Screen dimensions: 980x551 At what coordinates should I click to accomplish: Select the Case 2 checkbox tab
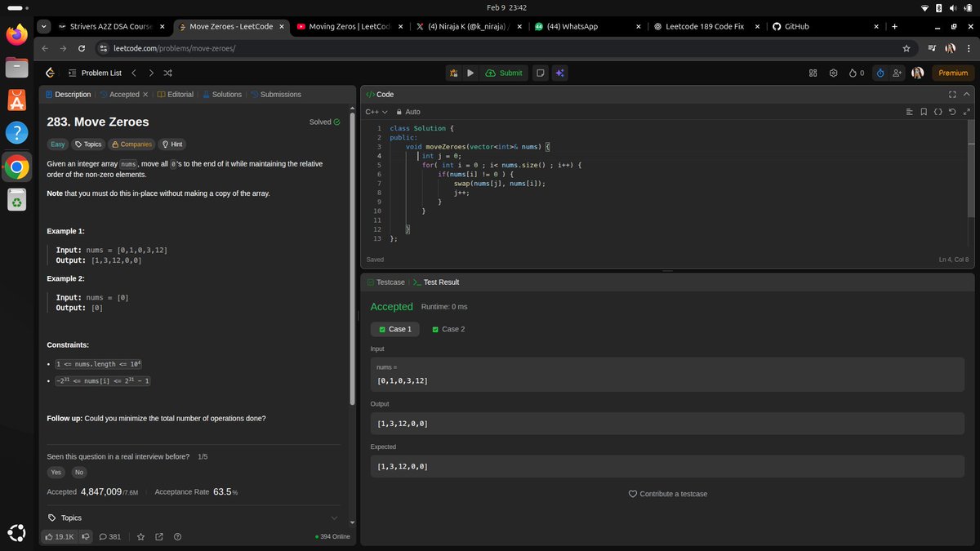tap(448, 329)
